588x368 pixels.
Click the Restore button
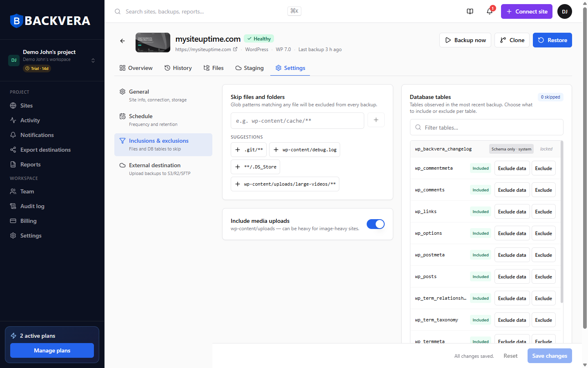pos(552,40)
